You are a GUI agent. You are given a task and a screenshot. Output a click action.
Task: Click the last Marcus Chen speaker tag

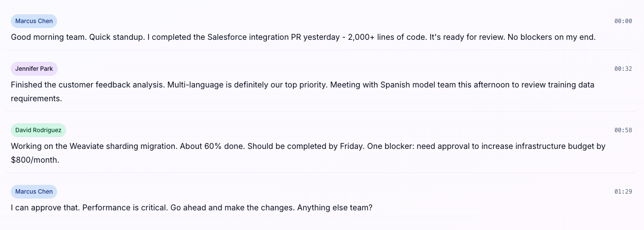pyautogui.click(x=34, y=192)
